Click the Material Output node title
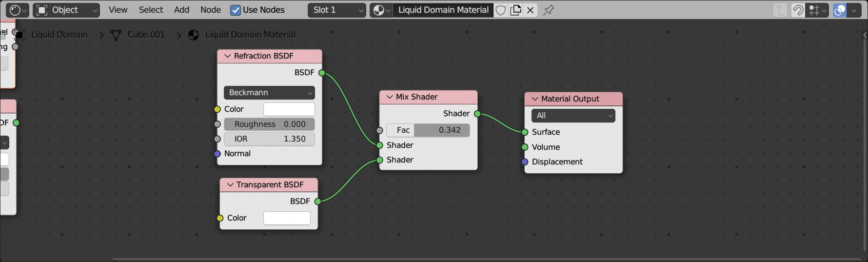 pos(570,99)
